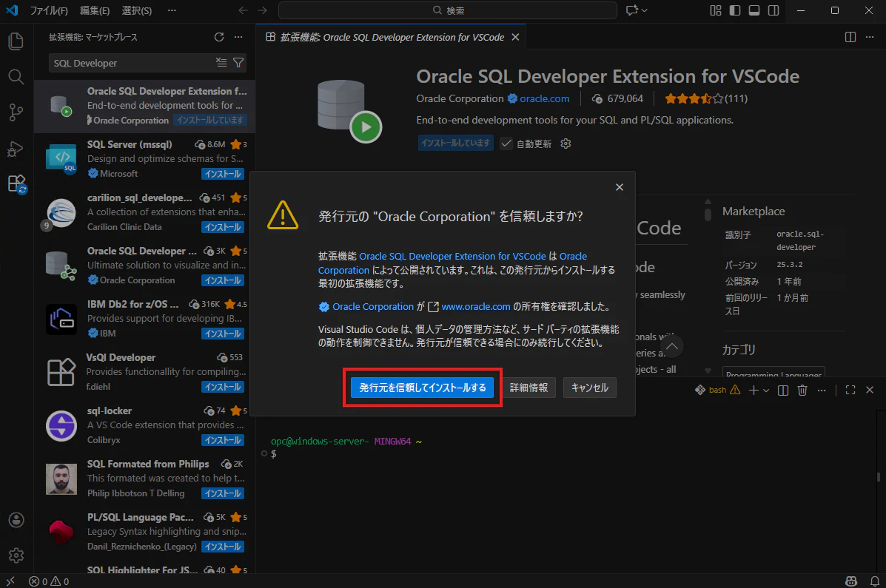Image resolution: width=886 pixels, height=588 pixels.
Task: Open the Accounts icon in activity bar
Action: (16, 520)
